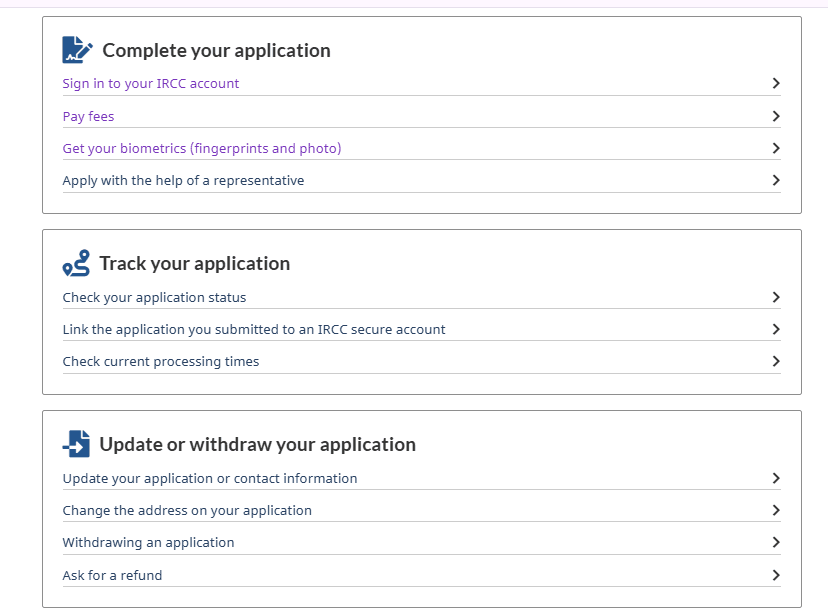Click the Track your application route icon

76,263
